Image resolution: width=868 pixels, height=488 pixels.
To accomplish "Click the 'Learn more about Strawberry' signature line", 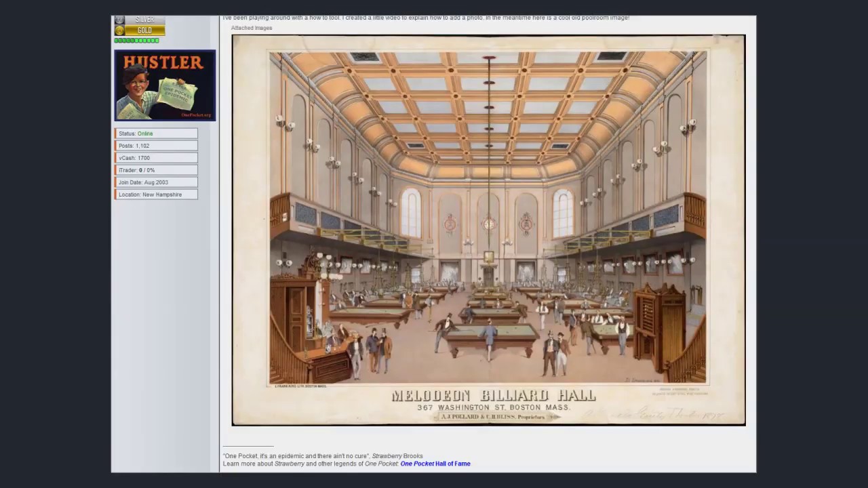I will click(347, 464).
